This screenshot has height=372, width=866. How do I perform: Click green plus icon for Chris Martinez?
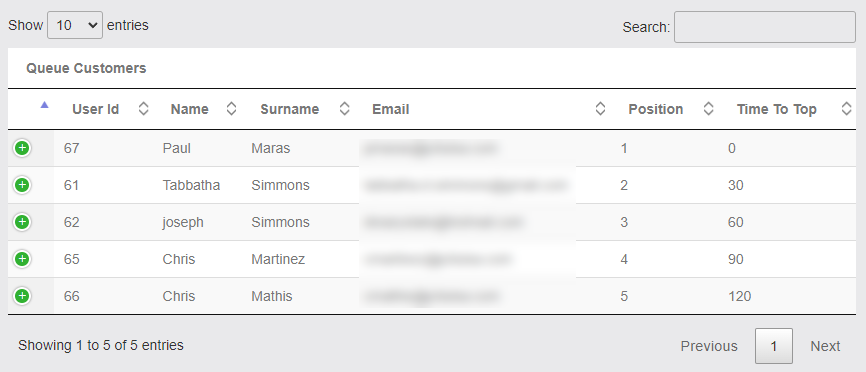22,259
